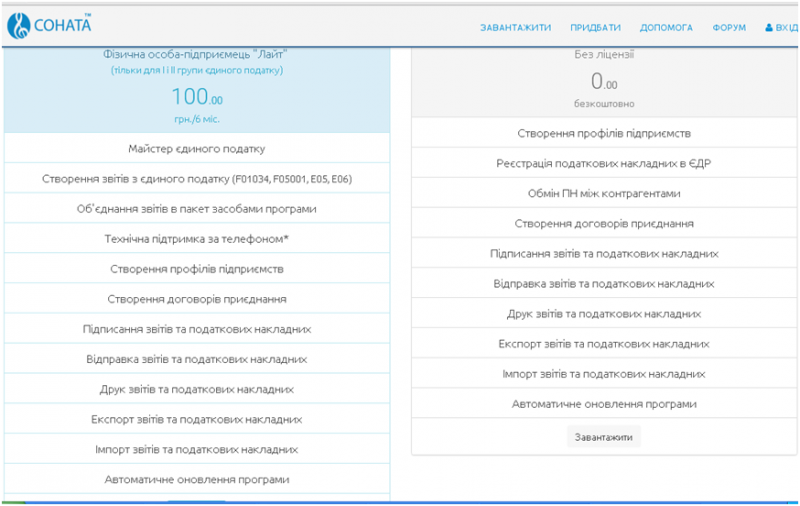Click the "Без ліцензії" plan header

[603, 55]
